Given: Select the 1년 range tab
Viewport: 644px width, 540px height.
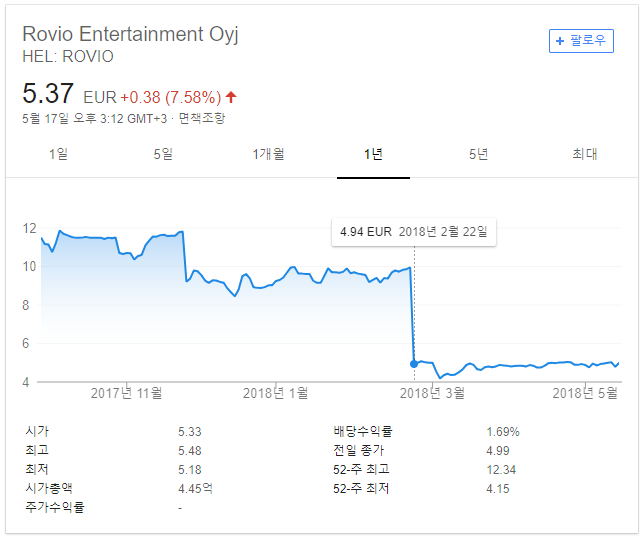Looking at the screenshot, I should pyautogui.click(x=373, y=154).
